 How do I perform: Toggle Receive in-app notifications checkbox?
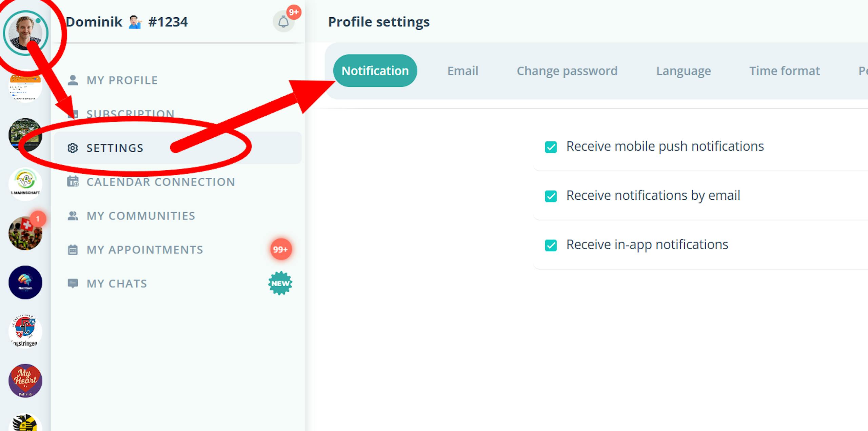pos(551,245)
